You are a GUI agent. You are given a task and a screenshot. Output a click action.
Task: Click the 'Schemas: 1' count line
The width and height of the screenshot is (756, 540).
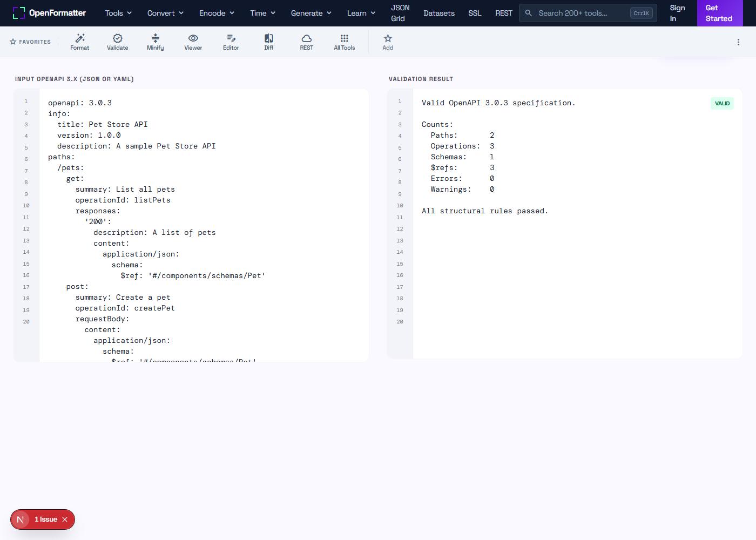462,157
